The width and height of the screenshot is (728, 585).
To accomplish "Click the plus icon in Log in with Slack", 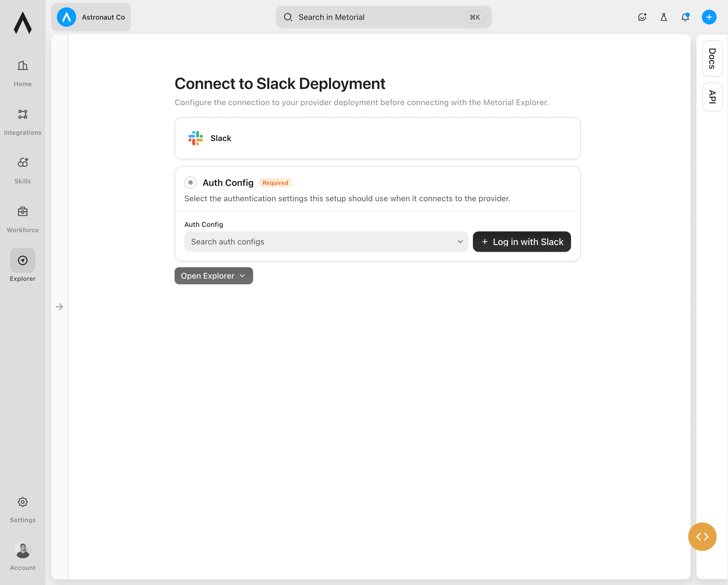I will click(x=485, y=242).
